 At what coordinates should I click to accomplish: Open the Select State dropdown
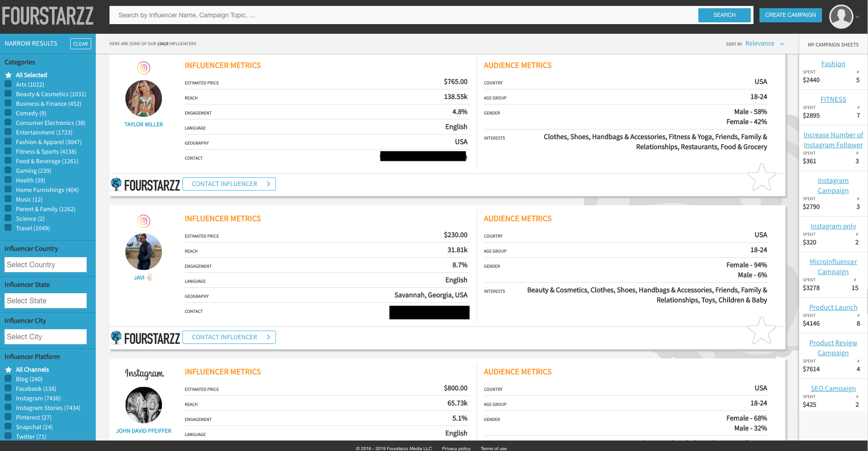[46, 301]
